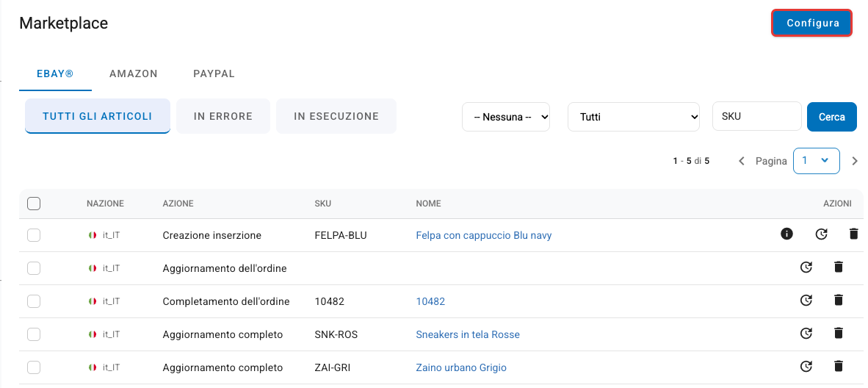The height and width of the screenshot is (388, 868).
Task: Click the NAZIONE column header
Action: tap(105, 204)
